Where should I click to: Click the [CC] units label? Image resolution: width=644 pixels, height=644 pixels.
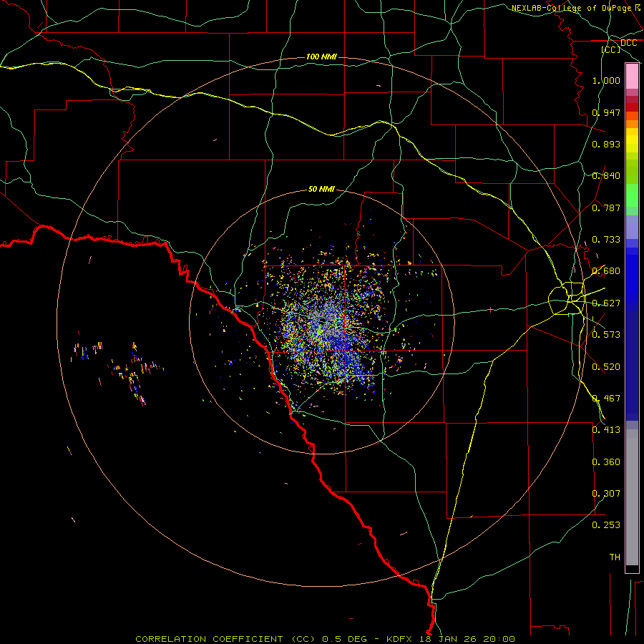click(610, 49)
